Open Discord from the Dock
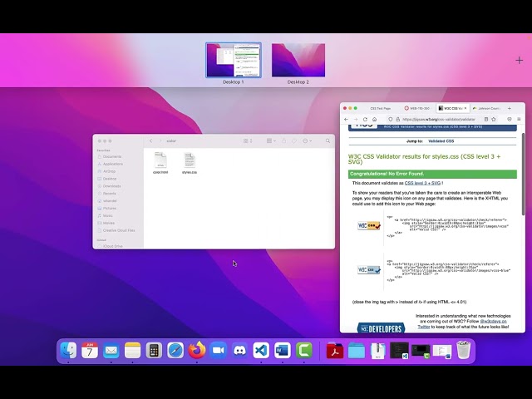Screen dimensions: 532x399 click(239, 350)
